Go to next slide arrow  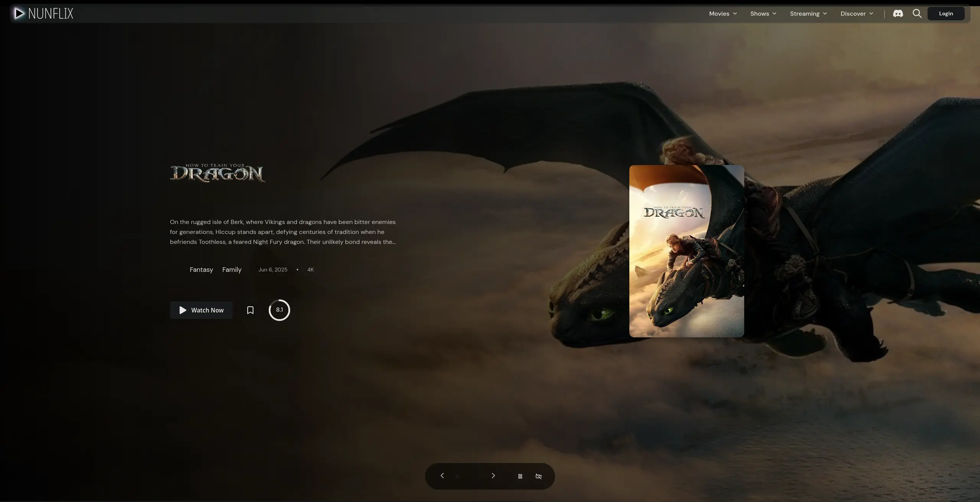click(x=493, y=476)
